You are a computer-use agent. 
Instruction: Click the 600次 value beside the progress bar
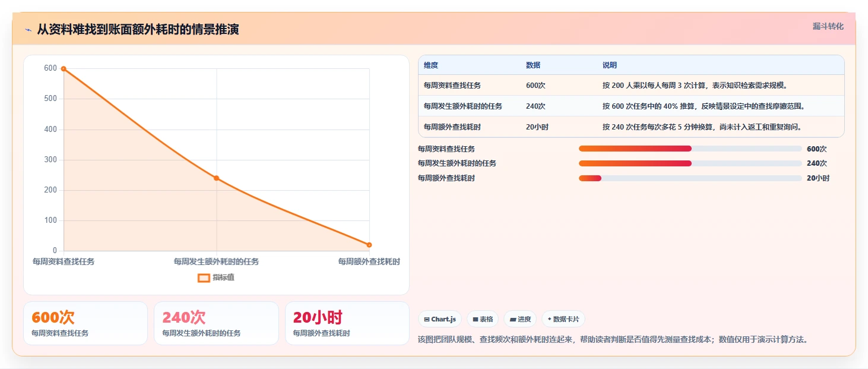tap(817, 149)
